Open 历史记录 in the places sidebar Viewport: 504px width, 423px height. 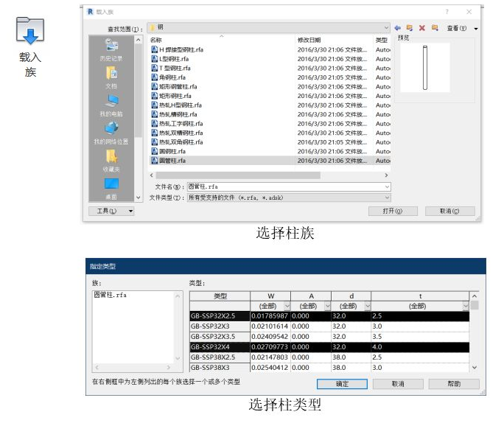[111, 50]
